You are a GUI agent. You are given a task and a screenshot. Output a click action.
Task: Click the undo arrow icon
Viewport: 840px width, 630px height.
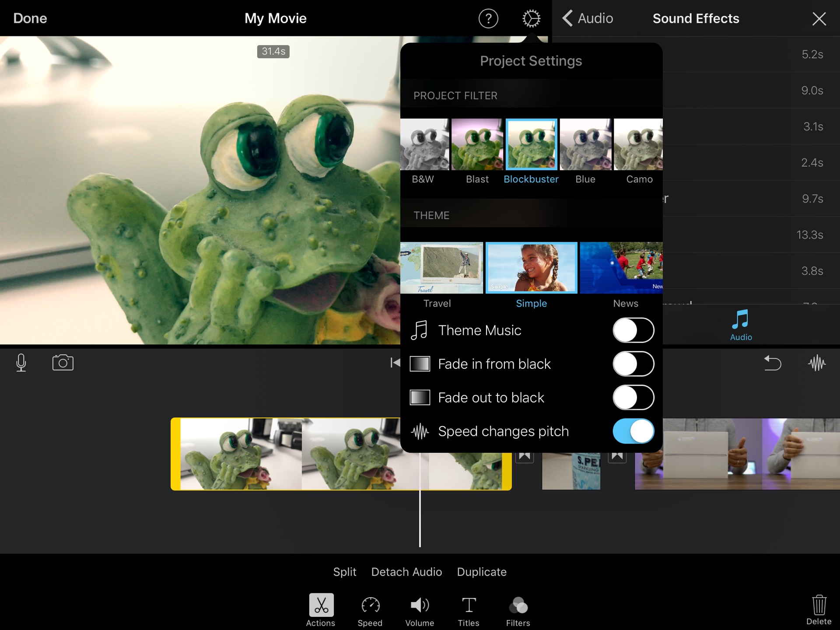pyautogui.click(x=772, y=363)
